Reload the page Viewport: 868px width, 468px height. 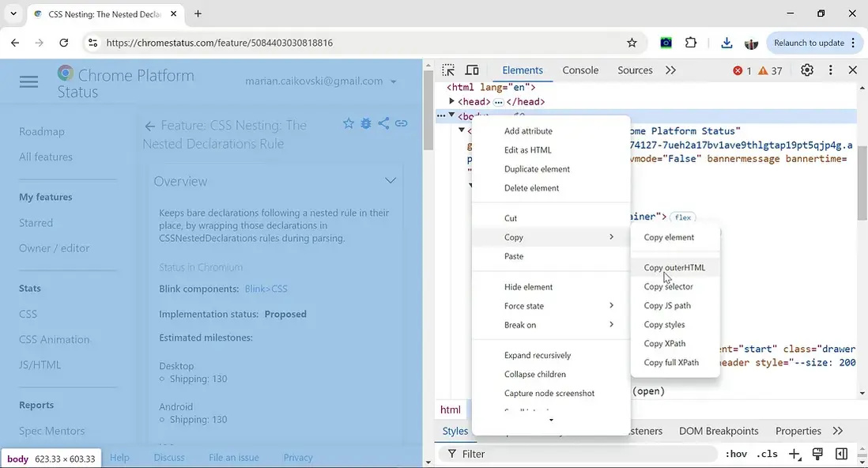[x=64, y=43]
